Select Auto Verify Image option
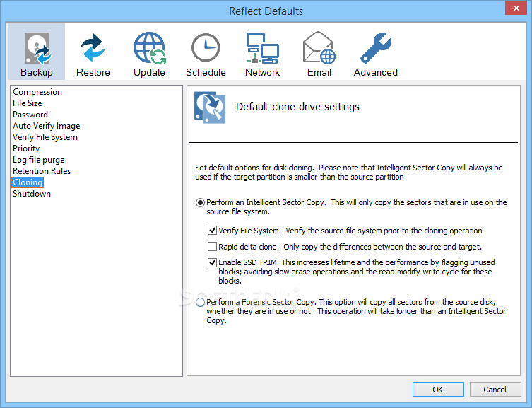The image size is (532, 408). [x=46, y=126]
